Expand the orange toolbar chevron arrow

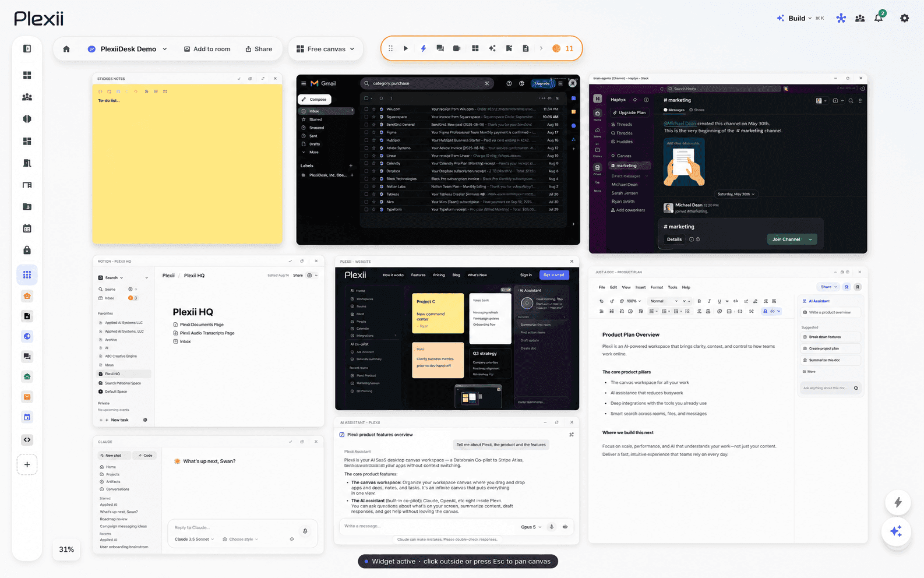[x=541, y=48]
